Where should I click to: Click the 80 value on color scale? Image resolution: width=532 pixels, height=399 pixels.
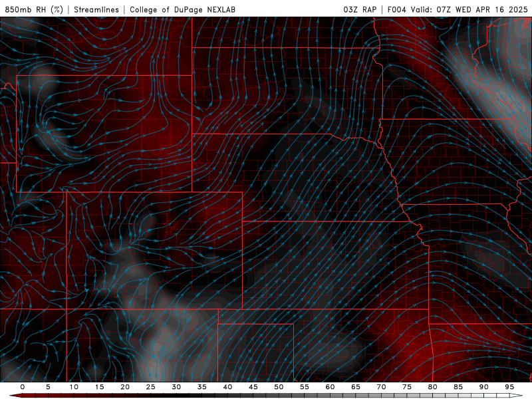(433, 387)
